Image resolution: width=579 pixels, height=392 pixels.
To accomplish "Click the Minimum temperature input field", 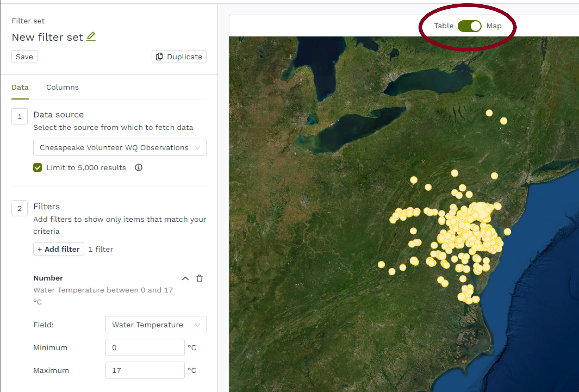I will (x=145, y=347).
